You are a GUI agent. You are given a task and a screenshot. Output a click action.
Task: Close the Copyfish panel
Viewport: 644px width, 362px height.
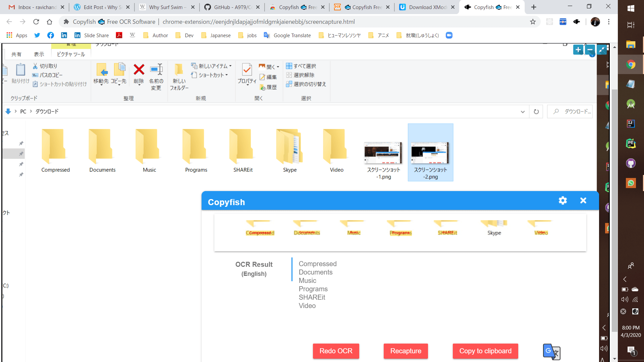[583, 200]
